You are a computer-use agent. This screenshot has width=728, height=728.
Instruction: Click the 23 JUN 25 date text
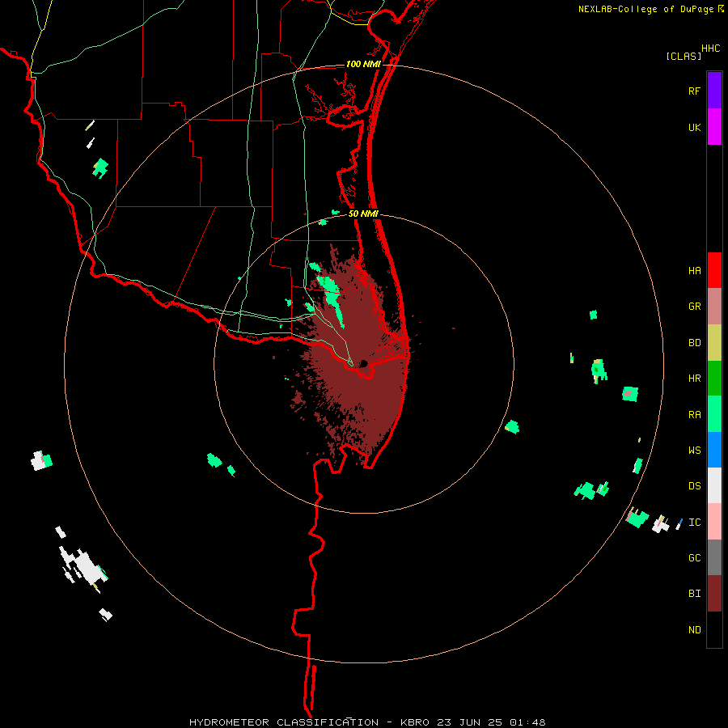469,722
